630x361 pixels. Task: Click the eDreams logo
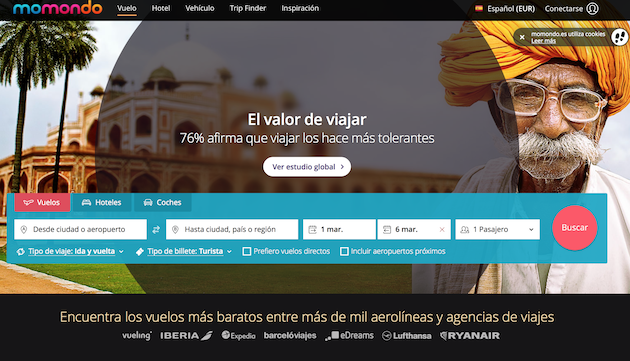click(x=349, y=336)
